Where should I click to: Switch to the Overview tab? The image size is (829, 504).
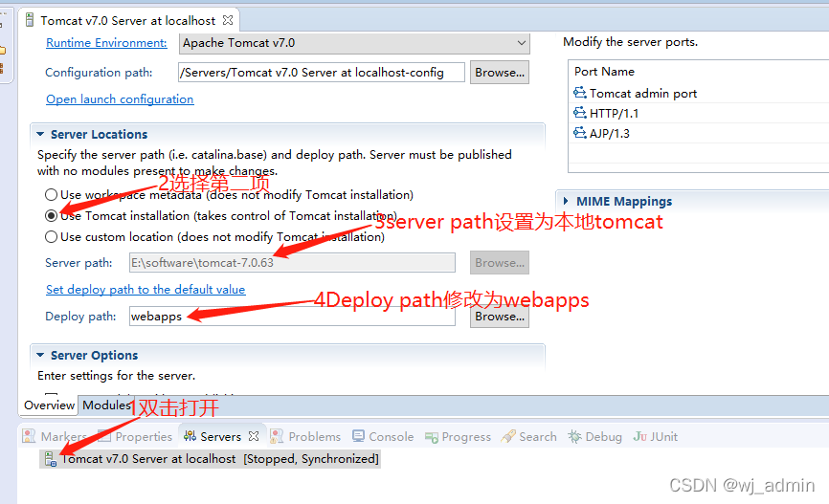pos(49,405)
